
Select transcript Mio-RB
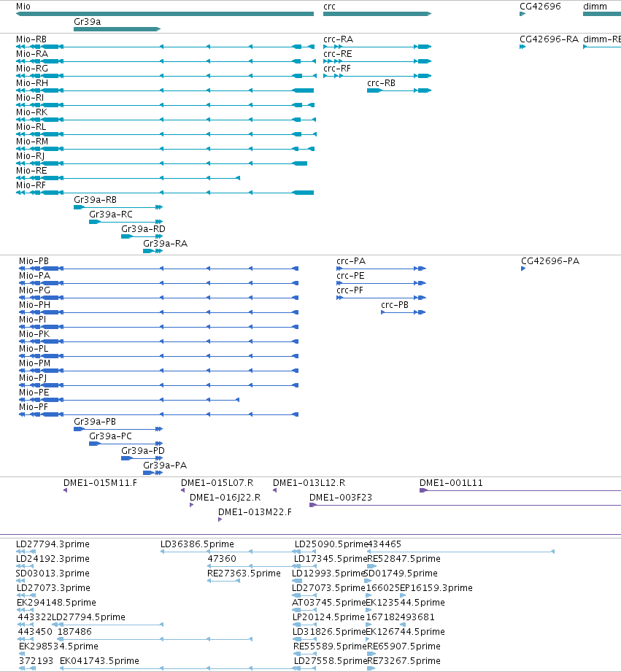pos(31,39)
